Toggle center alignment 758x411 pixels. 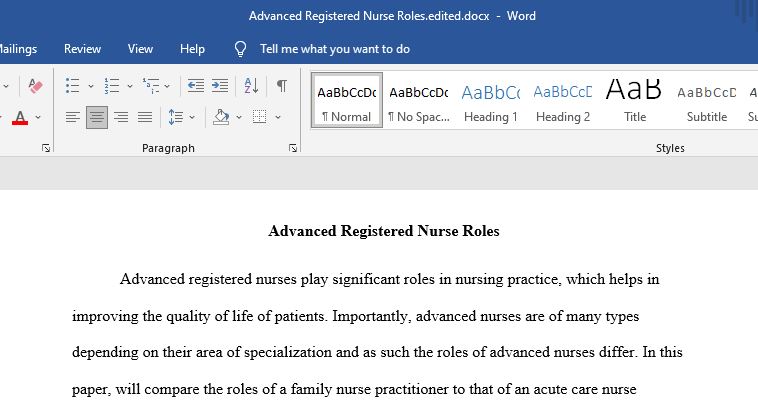click(x=97, y=117)
